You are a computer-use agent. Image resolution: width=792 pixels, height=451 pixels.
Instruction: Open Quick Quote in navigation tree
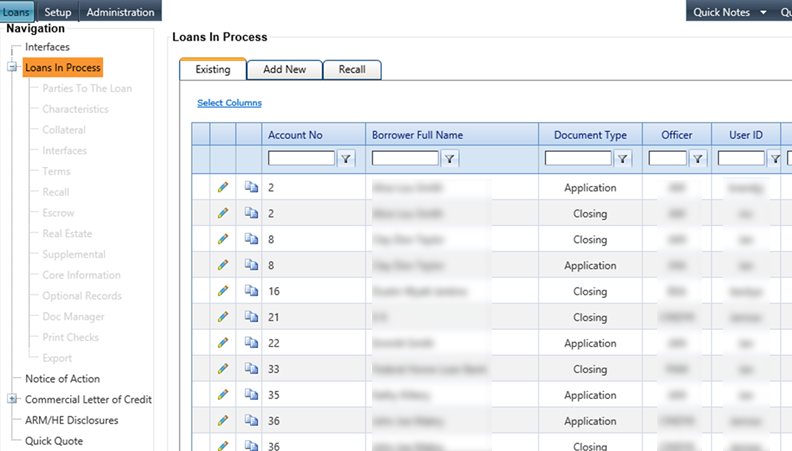point(54,441)
